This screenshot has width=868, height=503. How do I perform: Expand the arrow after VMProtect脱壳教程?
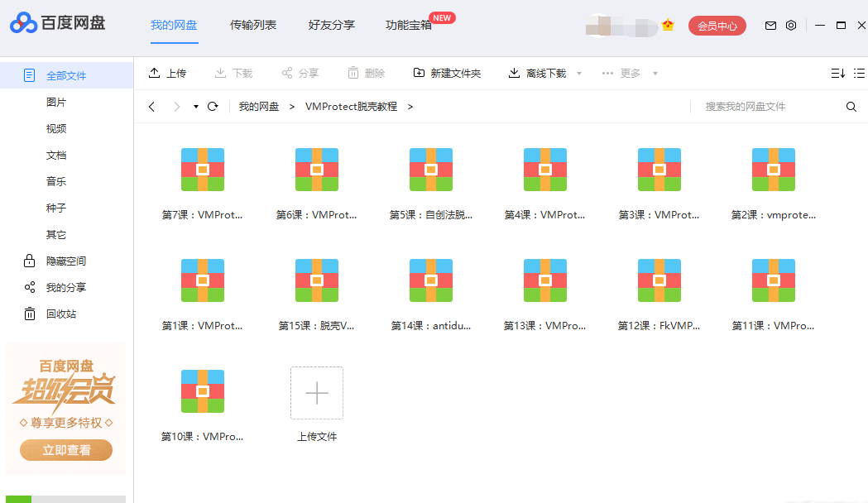click(x=410, y=106)
